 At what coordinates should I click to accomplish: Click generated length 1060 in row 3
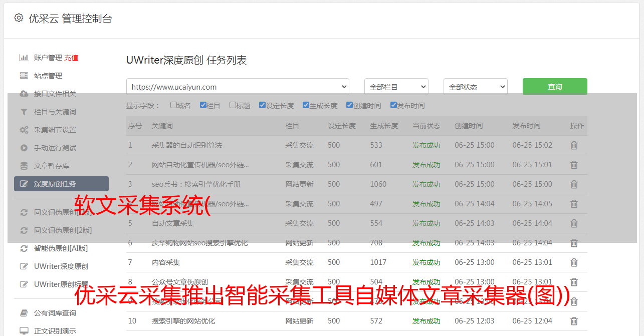click(x=378, y=184)
